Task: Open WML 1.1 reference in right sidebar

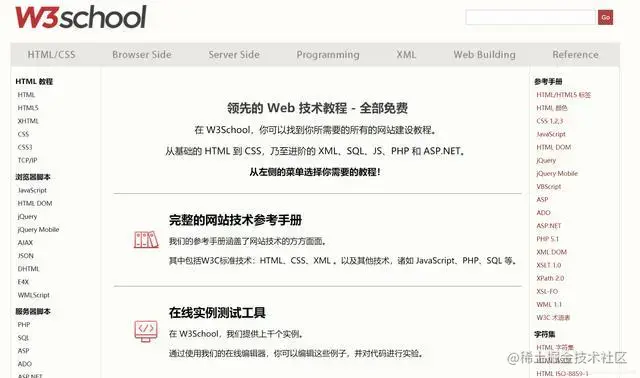Action: [x=549, y=304]
